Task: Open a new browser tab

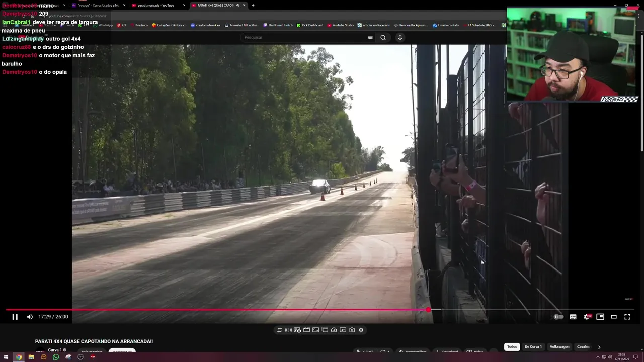Action: [x=253, y=5]
